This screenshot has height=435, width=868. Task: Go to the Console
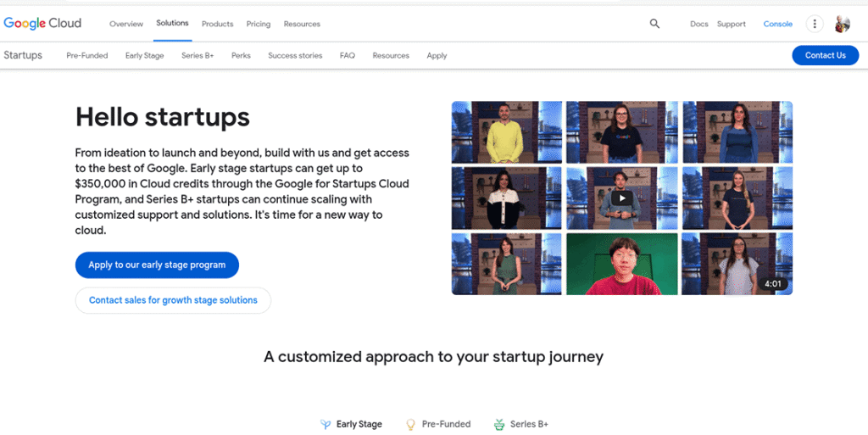[x=778, y=24]
